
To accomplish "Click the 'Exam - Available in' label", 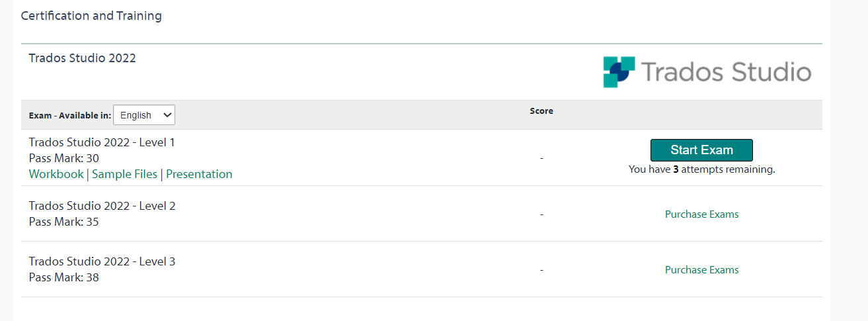I will 70,116.
